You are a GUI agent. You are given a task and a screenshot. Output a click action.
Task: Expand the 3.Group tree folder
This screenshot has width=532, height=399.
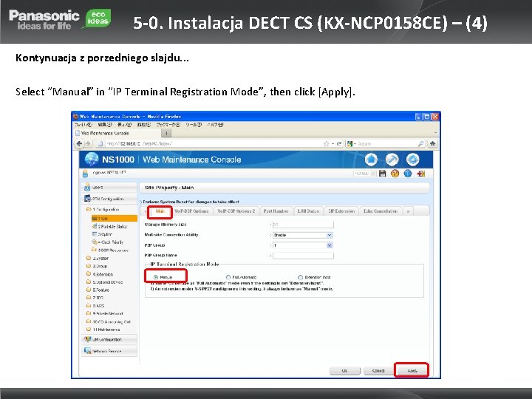coord(89,266)
